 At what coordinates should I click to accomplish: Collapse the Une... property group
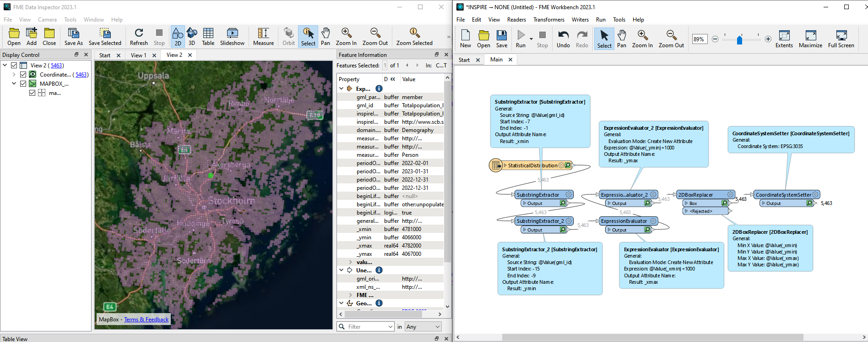pyautogui.click(x=341, y=270)
